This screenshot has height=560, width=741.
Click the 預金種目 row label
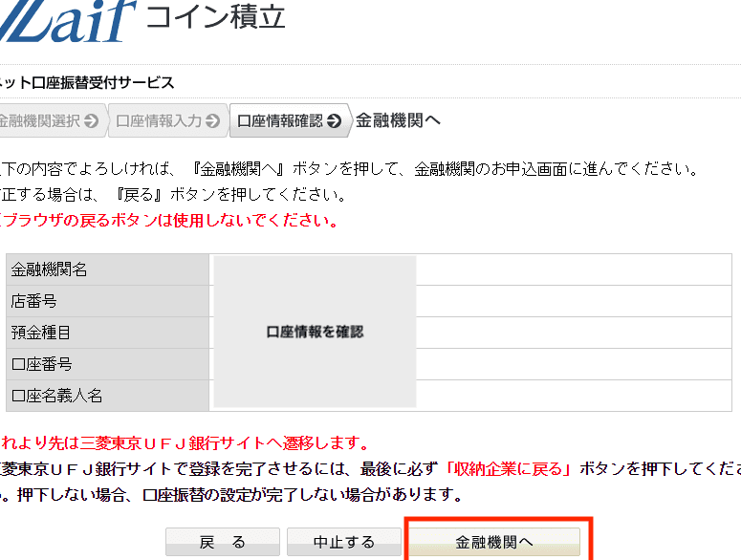click(x=41, y=334)
